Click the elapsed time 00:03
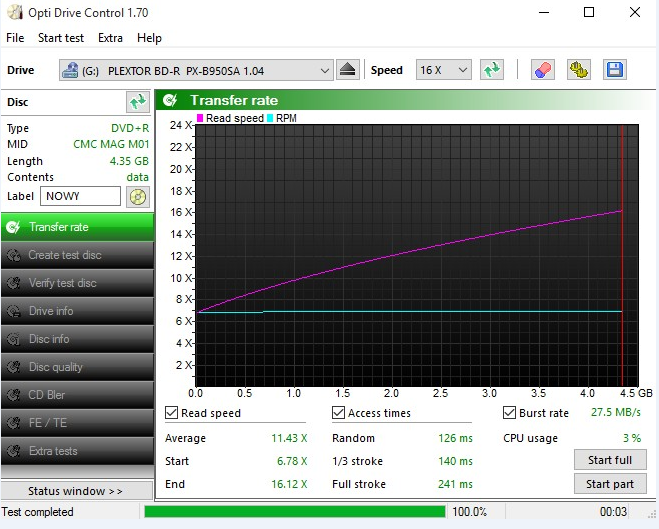The height and width of the screenshot is (529, 659). coord(613,511)
